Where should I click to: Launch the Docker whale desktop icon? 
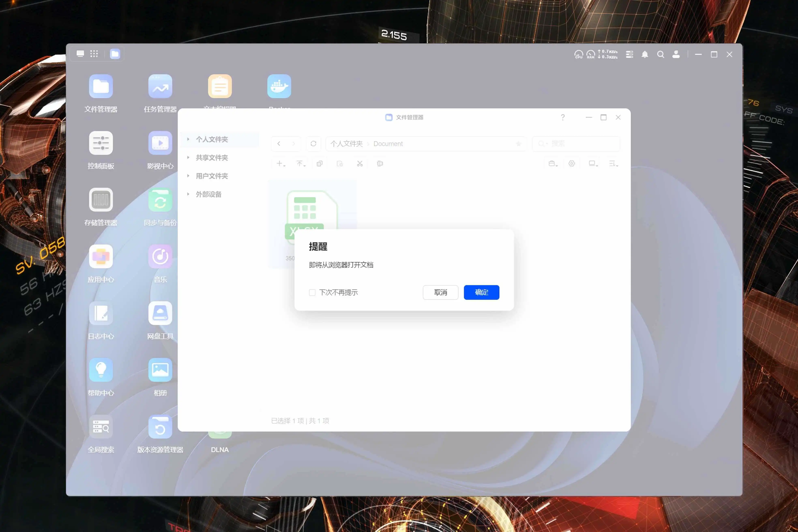coord(279,86)
